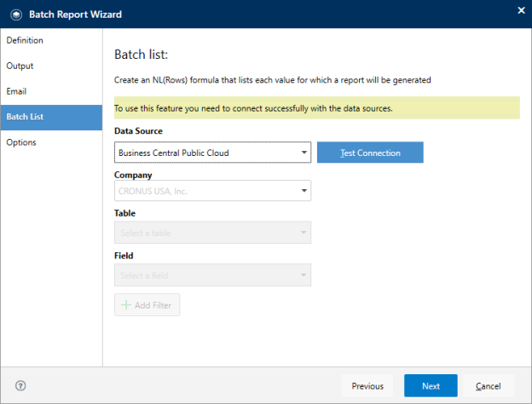The image size is (532, 404).
Task: Expand the Data Source dropdown arrow
Action: coord(304,153)
